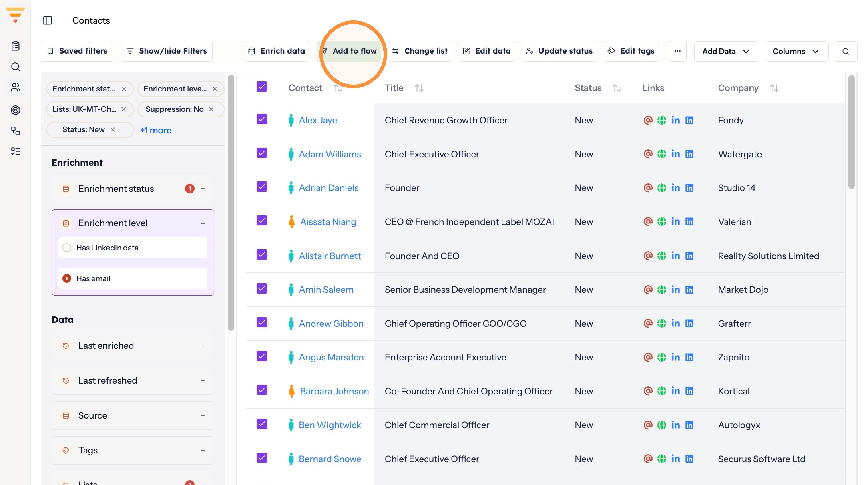This screenshot has width=868, height=485.
Task: Remove the Suppression: No filter chip
Action: click(211, 109)
